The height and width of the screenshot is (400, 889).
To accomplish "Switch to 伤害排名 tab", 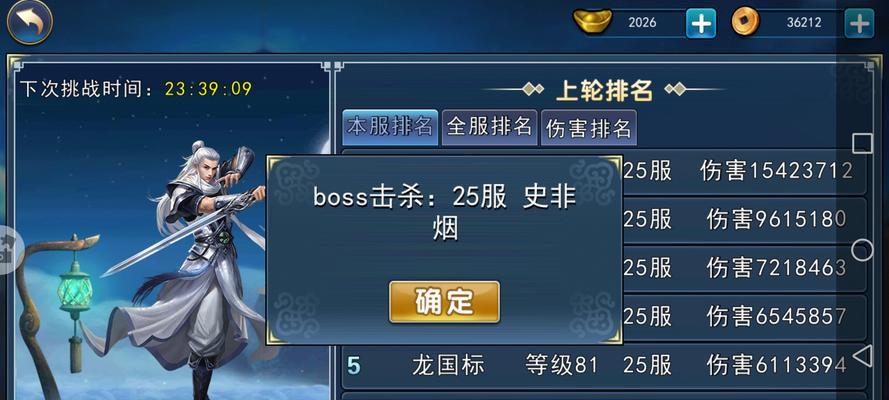I will click(589, 127).
